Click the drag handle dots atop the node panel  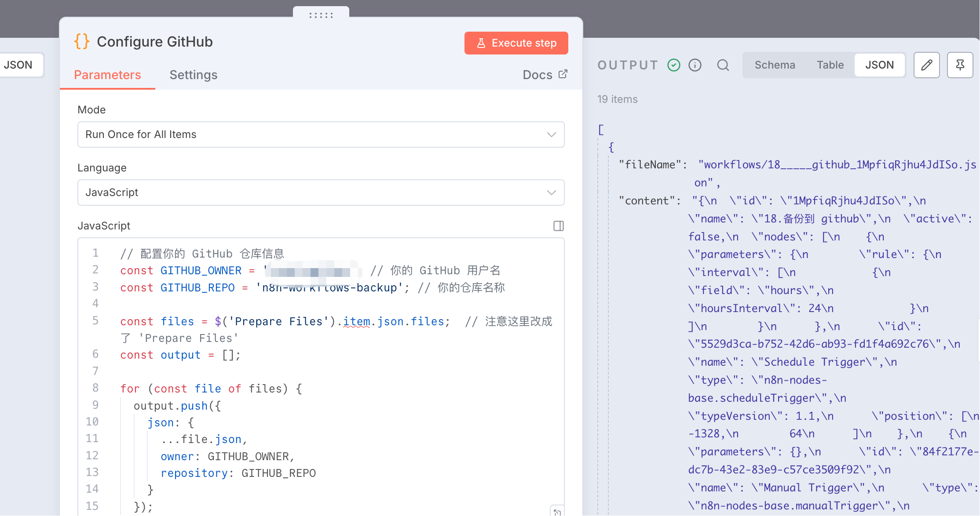point(321,15)
